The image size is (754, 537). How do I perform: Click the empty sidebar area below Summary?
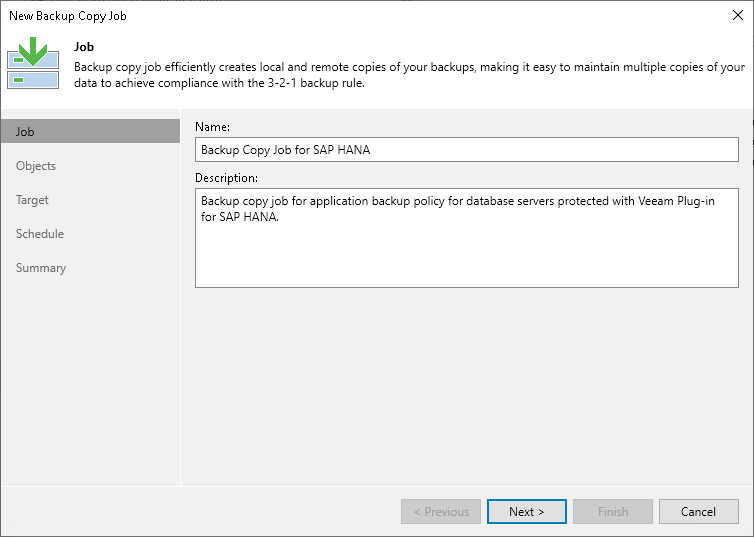[90, 380]
